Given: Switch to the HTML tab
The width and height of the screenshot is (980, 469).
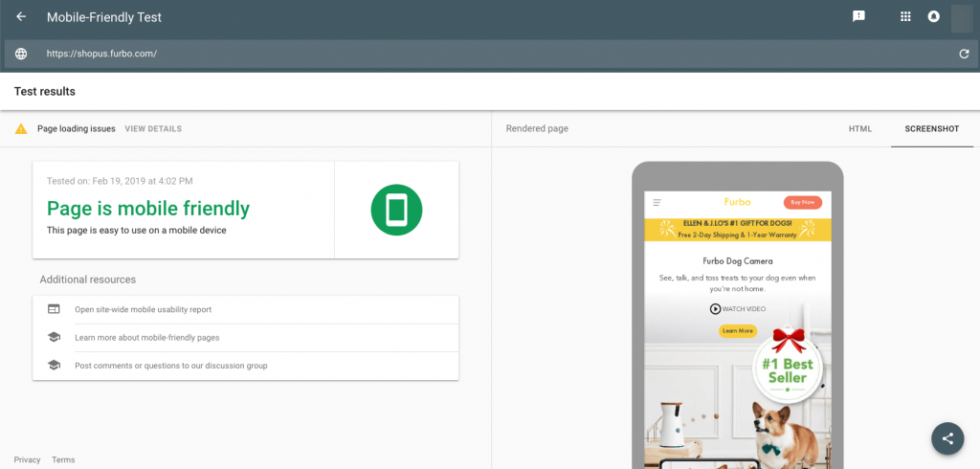Looking at the screenshot, I should click(860, 129).
